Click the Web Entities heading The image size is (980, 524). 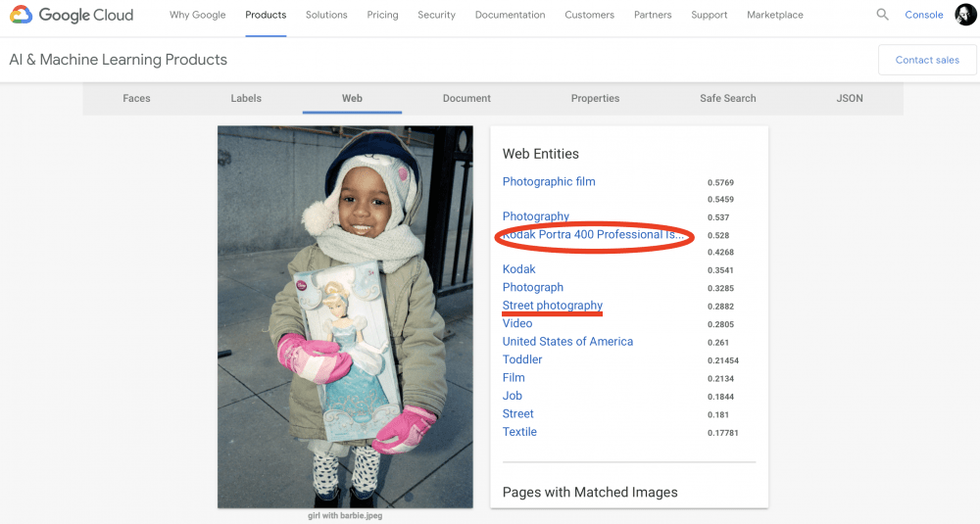[541, 154]
